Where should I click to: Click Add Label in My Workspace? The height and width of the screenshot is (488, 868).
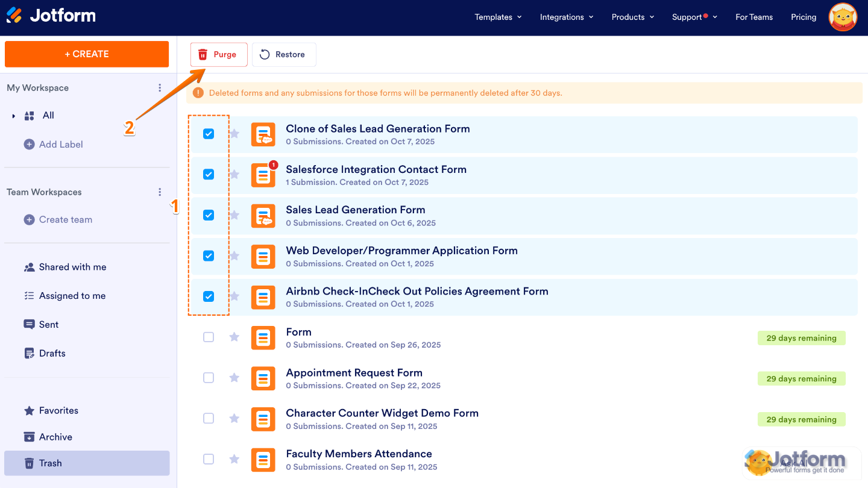pos(60,144)
